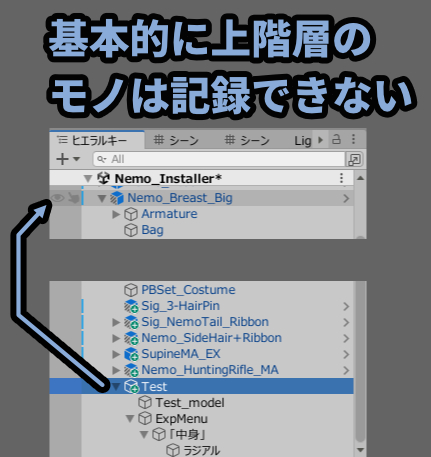Collapse the ExpMenu tree item
The width and height of the screenshot is (431, 457).
130,419
